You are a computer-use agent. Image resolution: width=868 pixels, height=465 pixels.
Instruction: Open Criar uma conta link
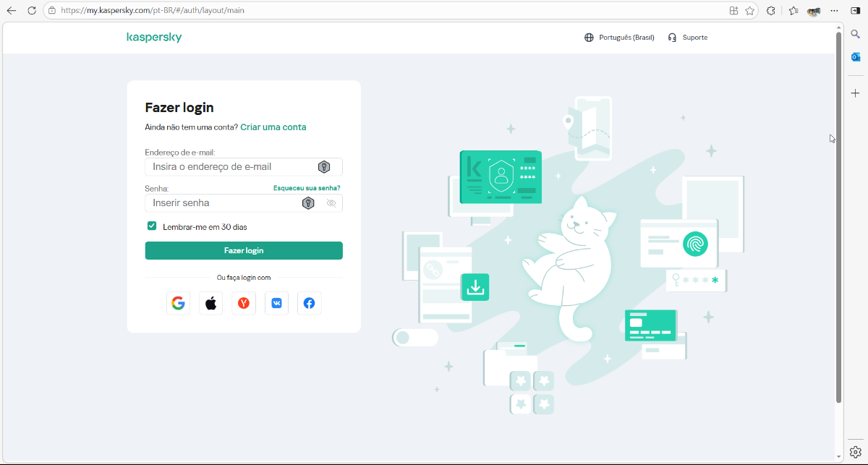[x=273, y=127]
